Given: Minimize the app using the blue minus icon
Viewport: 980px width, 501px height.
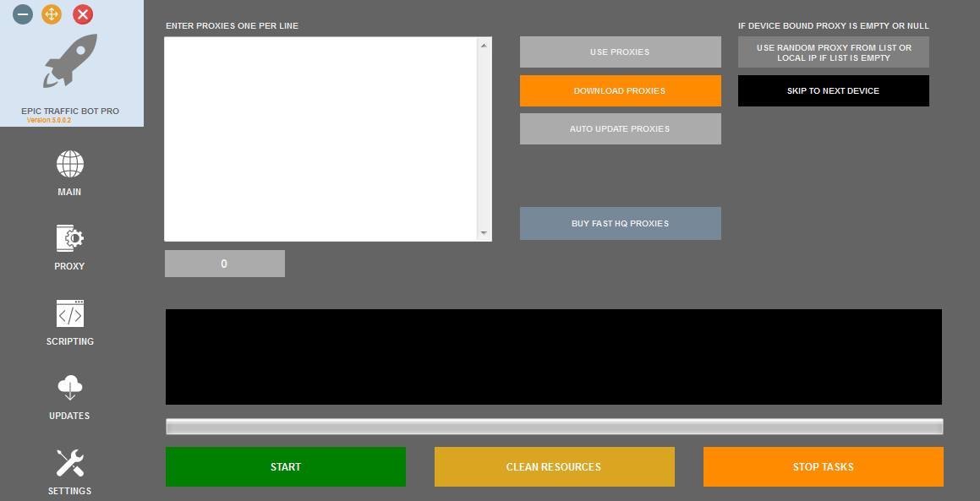Looking at the screenshot, I should (x=23, y=14).
